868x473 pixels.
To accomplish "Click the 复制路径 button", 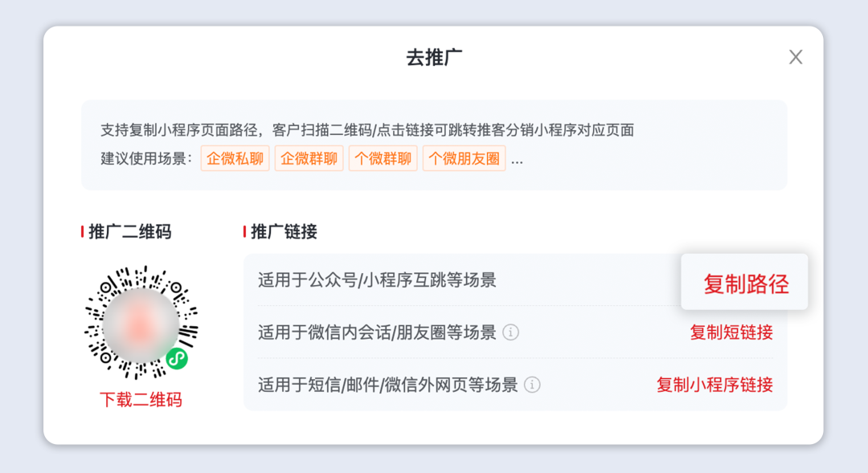I will (x=745, y=283).
